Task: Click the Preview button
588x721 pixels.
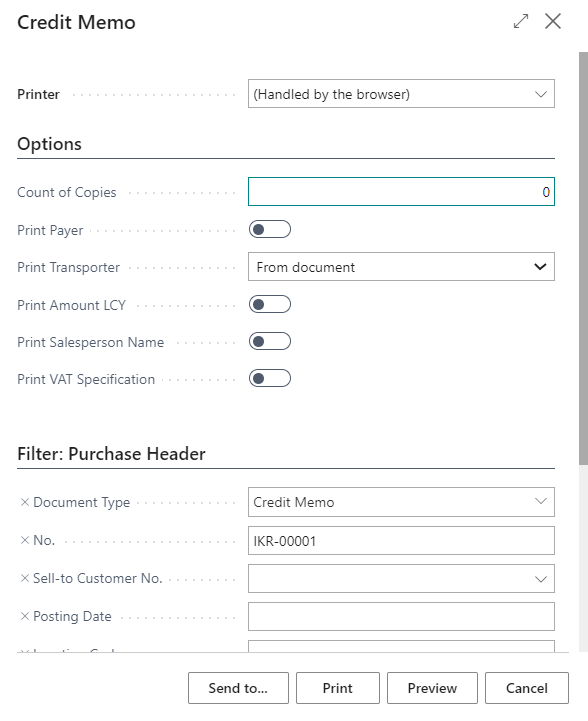Action: point(432,688)
